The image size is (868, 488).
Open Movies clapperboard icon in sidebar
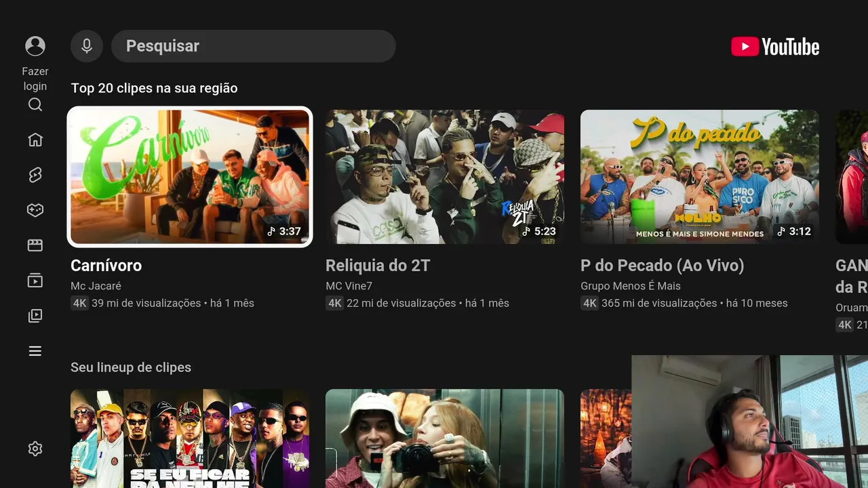coord(35,245)
